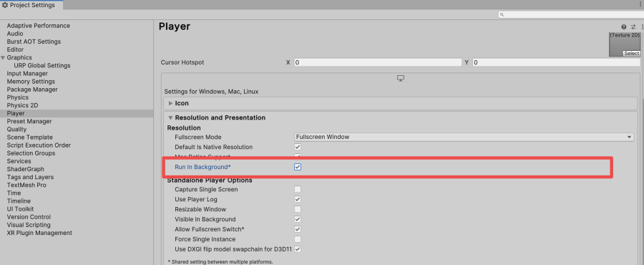Open Timeline settings

(19, 201)
